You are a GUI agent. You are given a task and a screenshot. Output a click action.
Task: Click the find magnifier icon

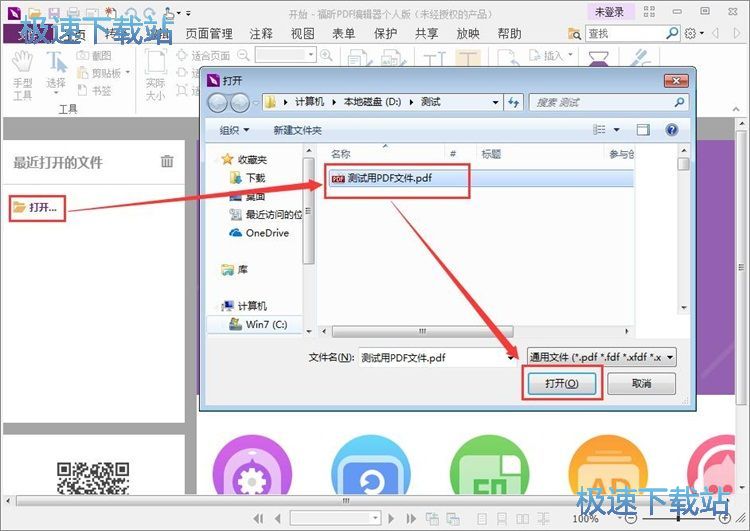[672, 33]
